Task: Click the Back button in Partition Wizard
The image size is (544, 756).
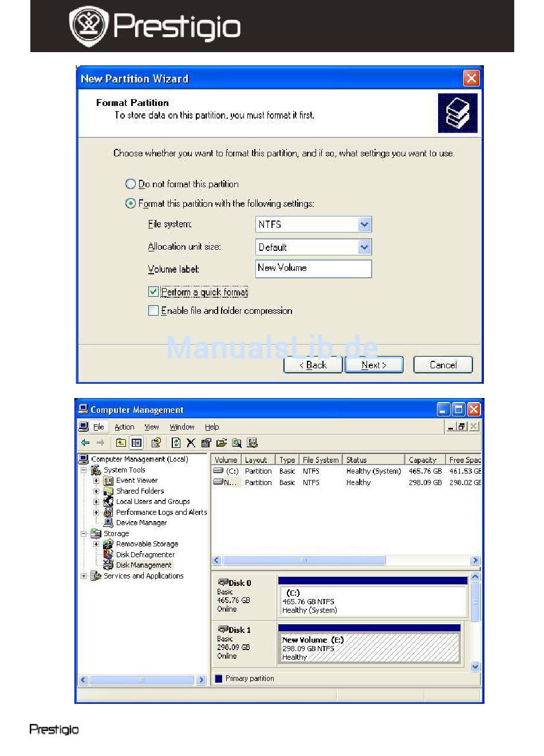Action: [313, 365]
